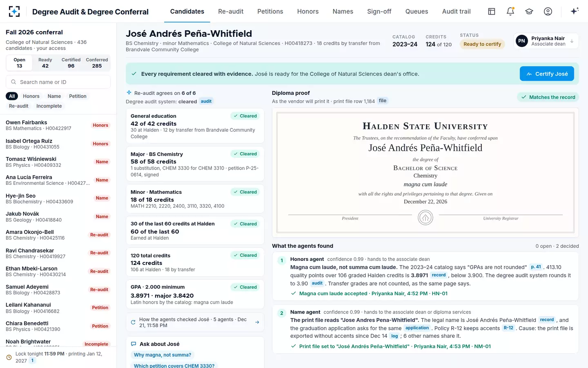This screenshot has width=588, height=368.
Task: Filter candidates by Name chip
Action: 54,96
